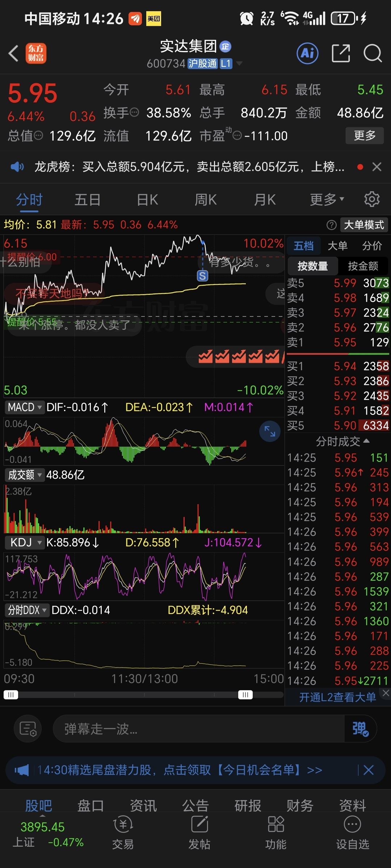
Task: Open the 成交额 indicator dropdown
Action: pos(25,475)
